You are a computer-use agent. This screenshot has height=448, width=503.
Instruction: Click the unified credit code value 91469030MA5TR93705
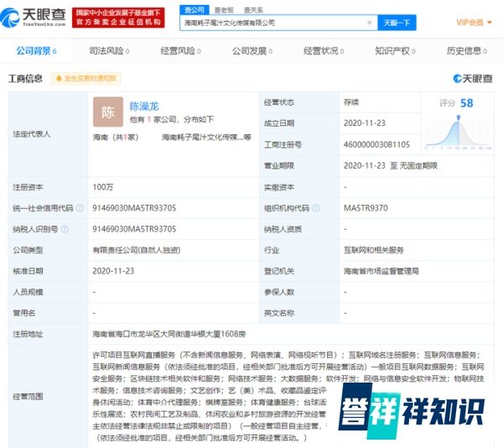[x=134, y=208]
